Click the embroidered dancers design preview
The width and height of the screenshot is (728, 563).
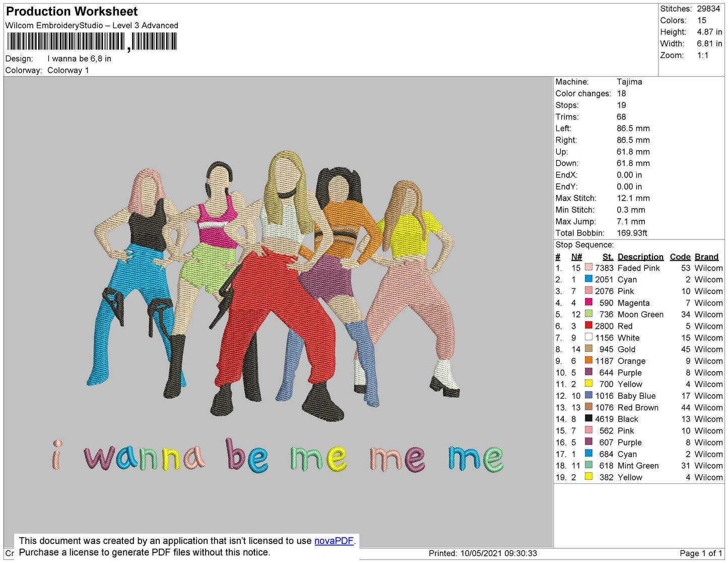(272, 285)
